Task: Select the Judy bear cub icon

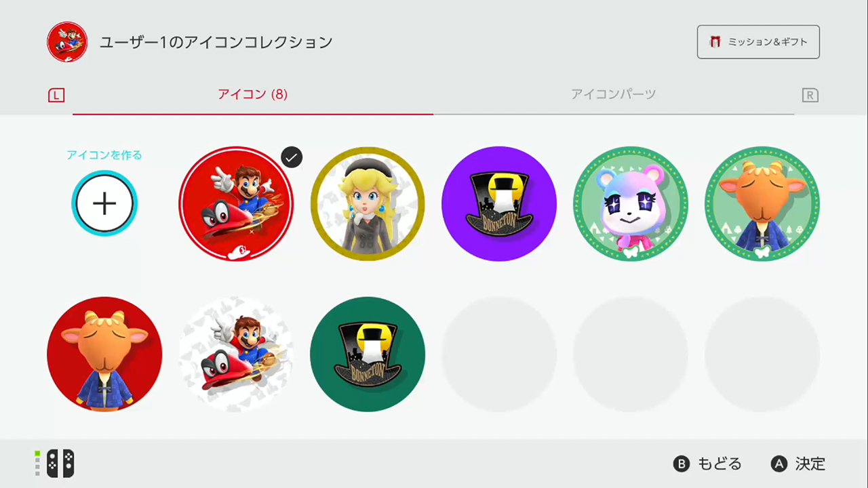Action: point(631,204)
